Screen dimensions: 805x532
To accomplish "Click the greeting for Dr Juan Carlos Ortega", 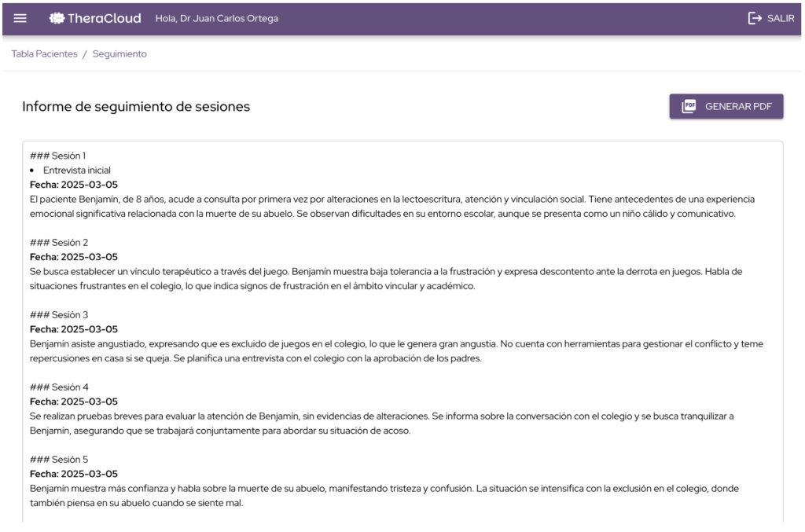I will tap(211, 18).
